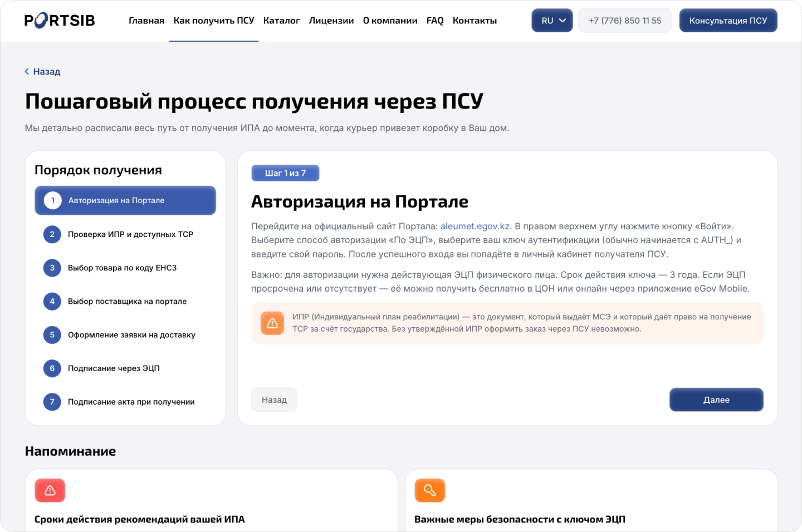The height and width of the screenshot is (532, 802).
Task: Click the orange alert icon in ИПР notice
Action: point(272,323)
